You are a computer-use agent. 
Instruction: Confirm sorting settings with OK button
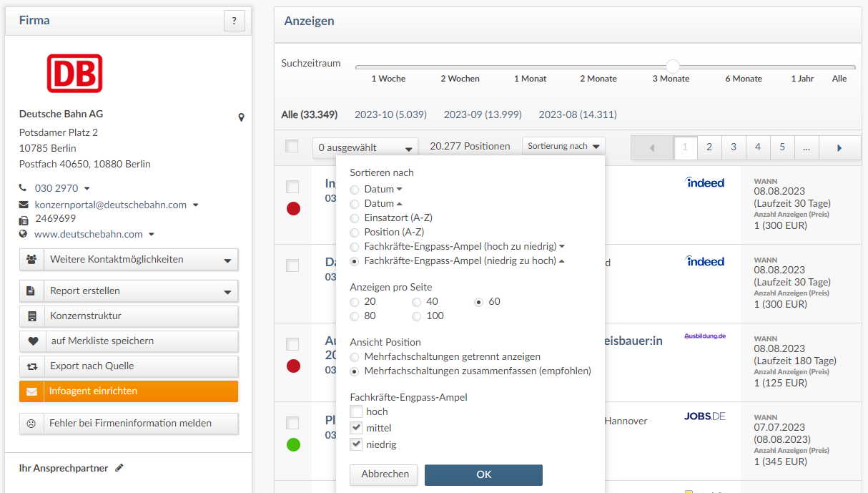click(x=483, y=474)
